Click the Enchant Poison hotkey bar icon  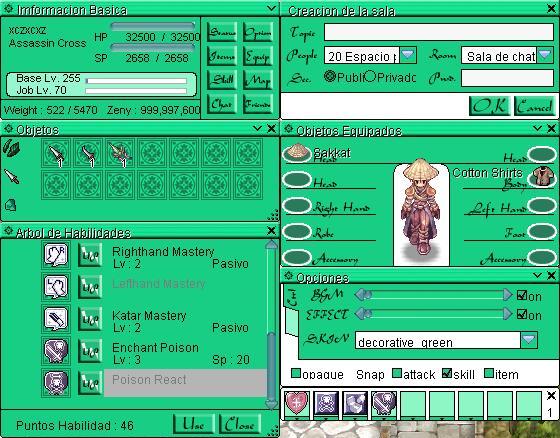[384, 403]
